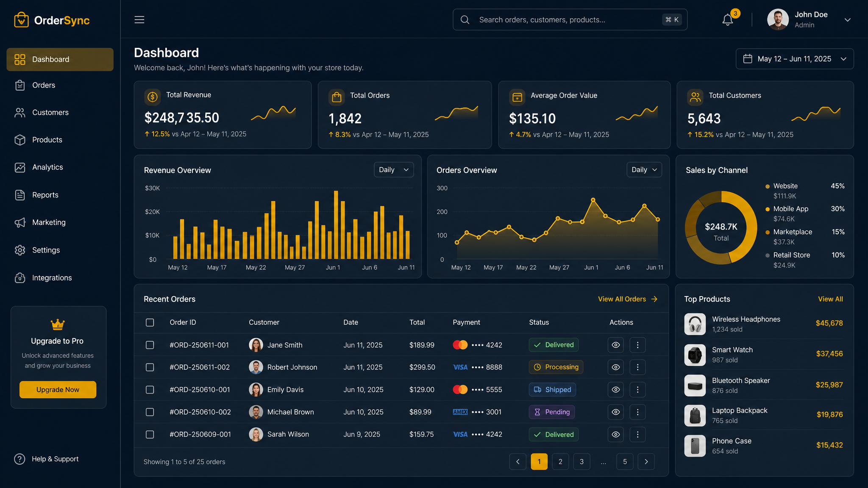Open the Dashboard section
The image size is (868, 488).
click(60, 59)
